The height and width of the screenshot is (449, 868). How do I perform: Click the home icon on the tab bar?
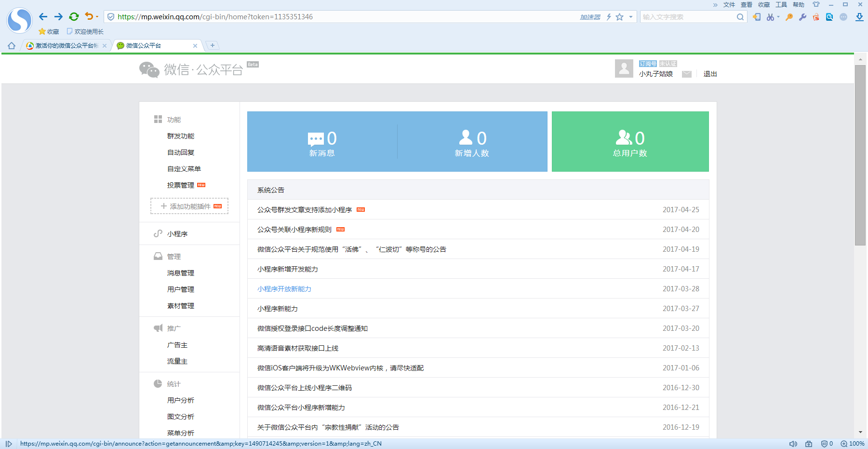[12, 46]
